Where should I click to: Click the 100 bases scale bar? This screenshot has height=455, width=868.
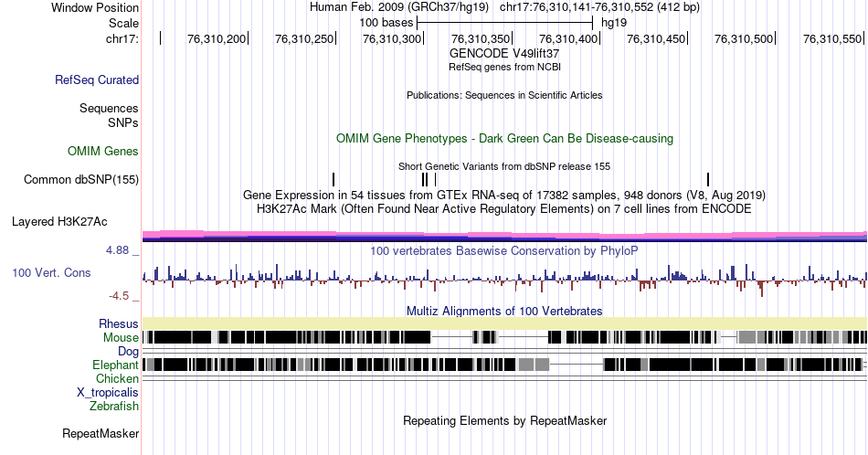505,23
